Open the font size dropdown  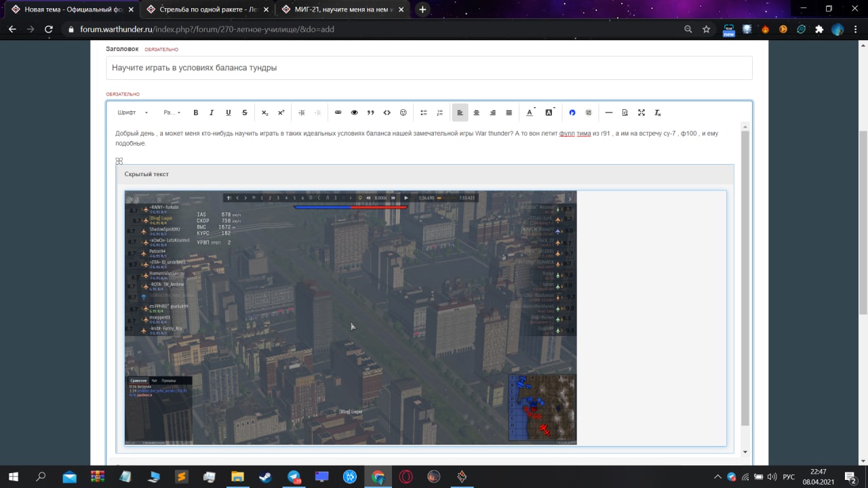pos(172,113)
